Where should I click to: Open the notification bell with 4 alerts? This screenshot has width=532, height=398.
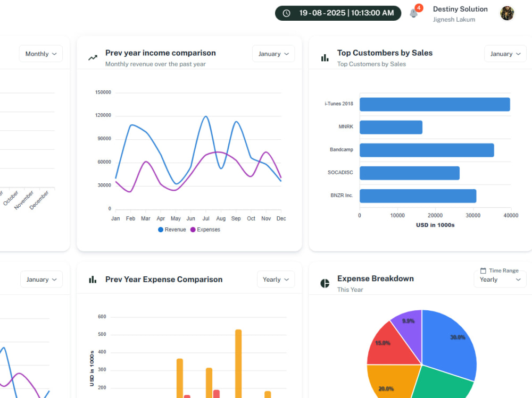(x=413, y=14)
